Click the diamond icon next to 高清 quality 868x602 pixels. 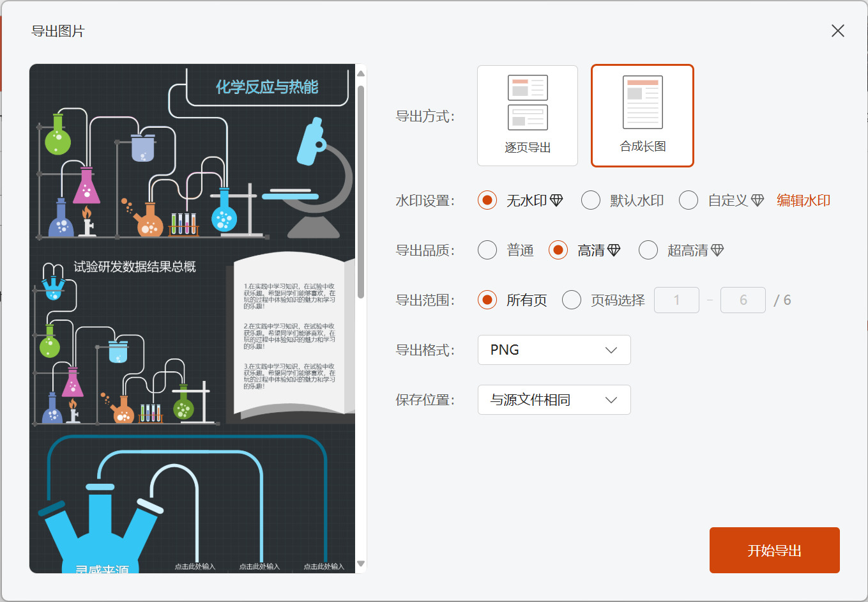615,250
